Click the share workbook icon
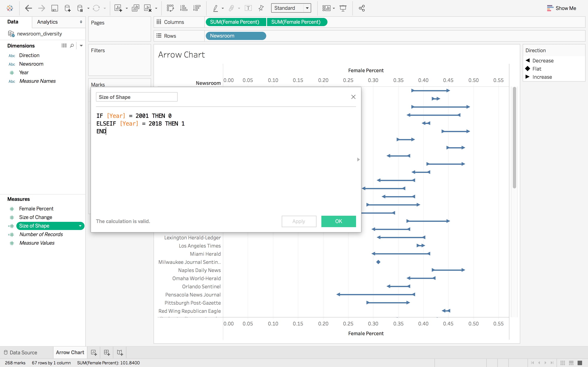588x367 pixels. 362,8
